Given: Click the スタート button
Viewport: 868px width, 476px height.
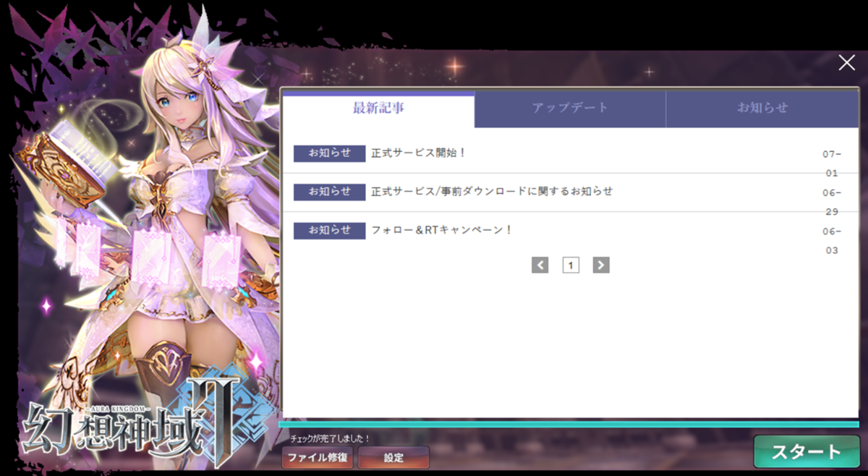Looking at the screenshot, I should [807, 452].
